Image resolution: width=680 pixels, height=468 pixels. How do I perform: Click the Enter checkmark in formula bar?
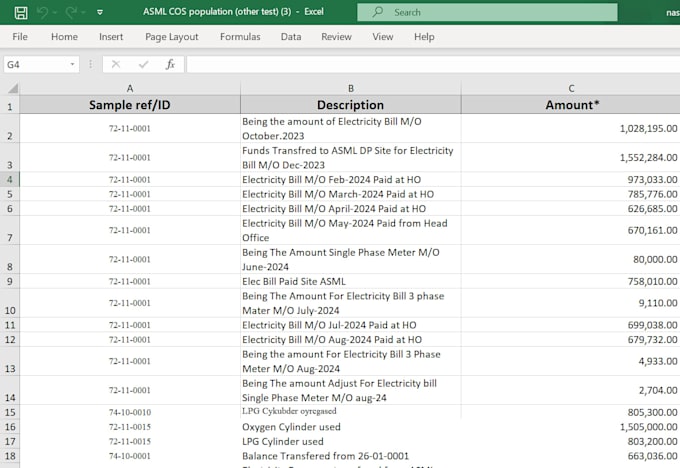[143, 65]
